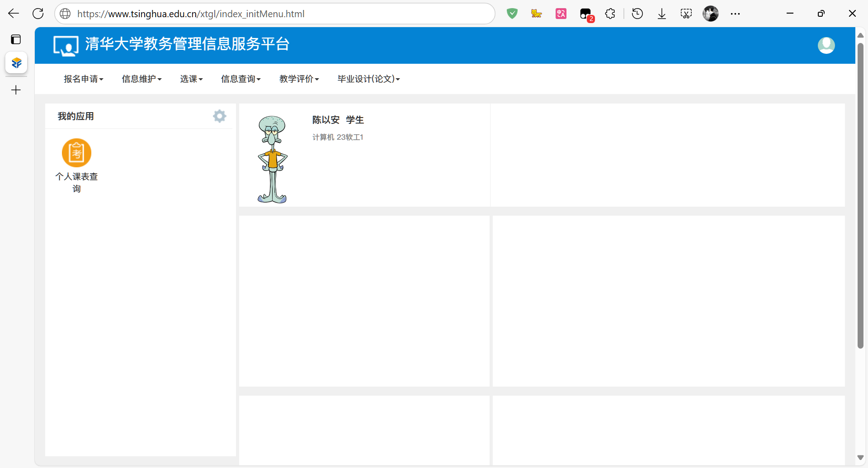Expand the 报名申请 menu
The image size is (868, 468).
(x=84, y=79)
